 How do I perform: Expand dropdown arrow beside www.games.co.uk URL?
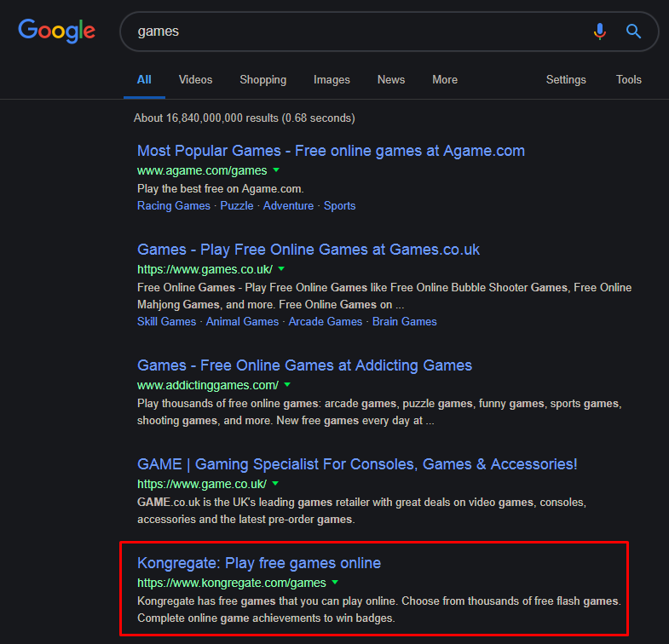(x=281, y=269)
